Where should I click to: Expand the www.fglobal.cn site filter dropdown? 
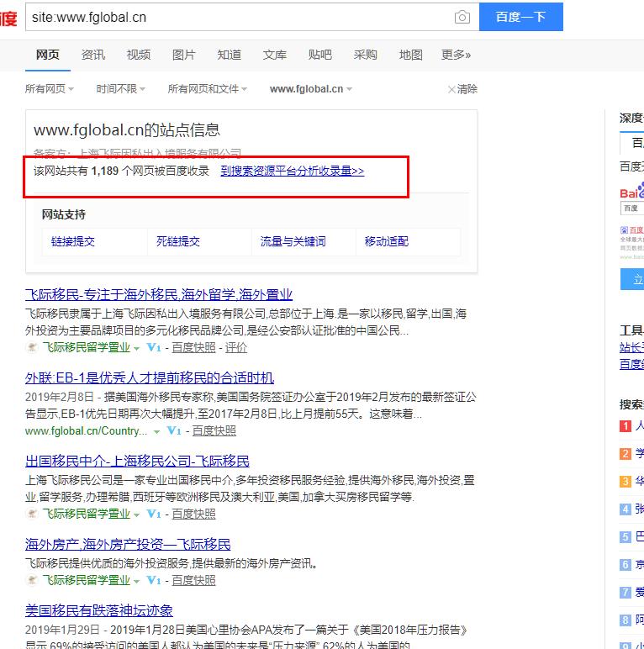[311, 89]
